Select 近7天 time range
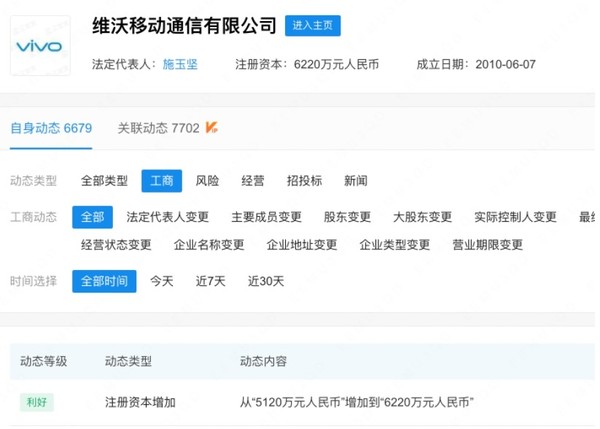 [x=210, y=281]
